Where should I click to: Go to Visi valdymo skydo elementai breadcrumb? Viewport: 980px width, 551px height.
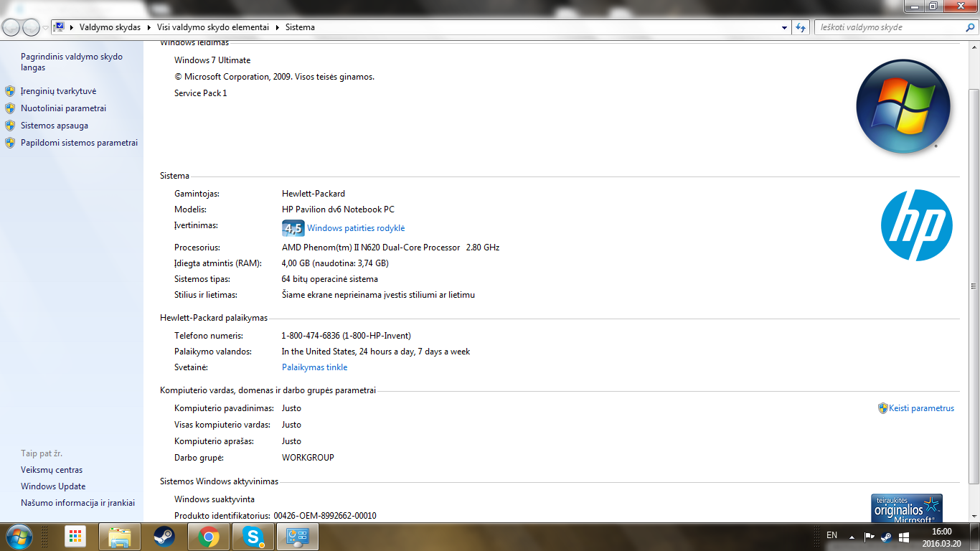213,27
